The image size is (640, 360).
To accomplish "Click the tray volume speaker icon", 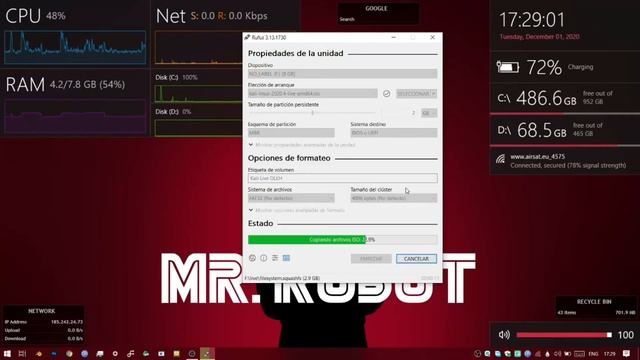I will pos(557,354).
